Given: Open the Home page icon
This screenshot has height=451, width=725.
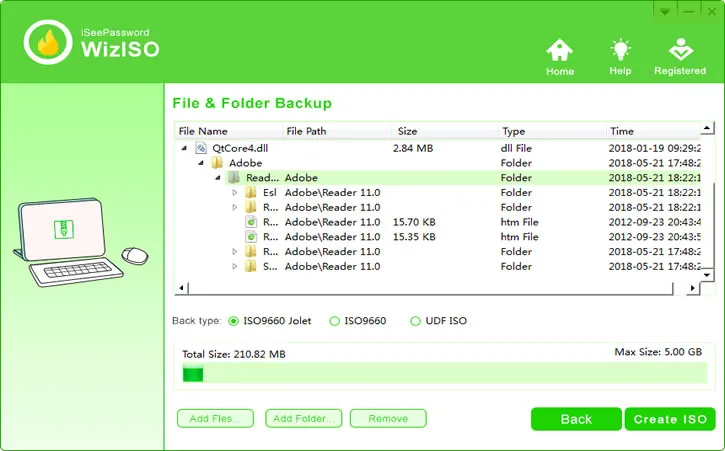Looking at the screenshot, I should click(560, 51).
